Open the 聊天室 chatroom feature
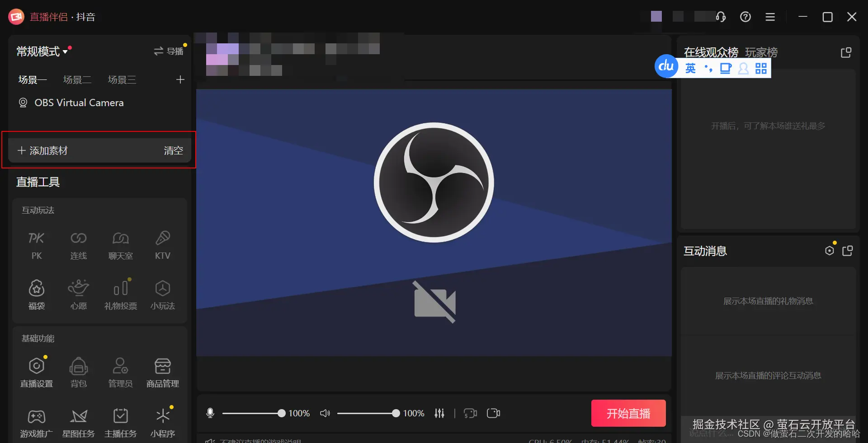The width and height of the screenshot is (868, 443). [x=120, y=245]
